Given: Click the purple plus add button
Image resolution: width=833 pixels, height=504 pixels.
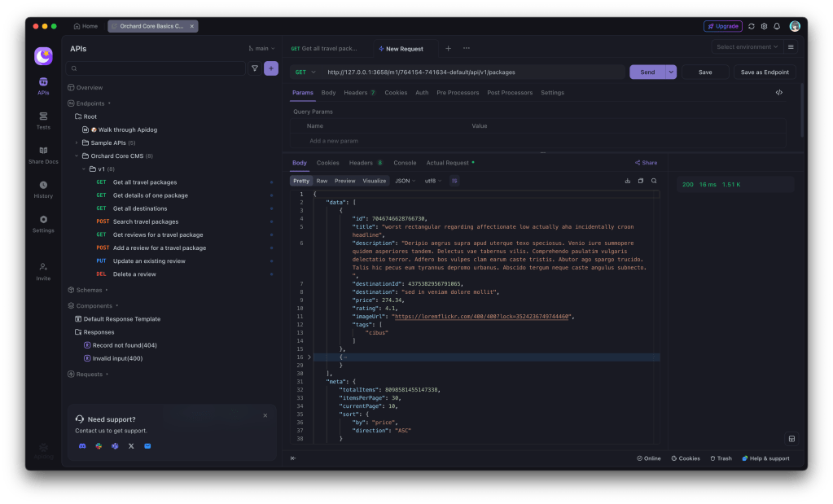Looking at the screenshot, I should coord(271,69).
